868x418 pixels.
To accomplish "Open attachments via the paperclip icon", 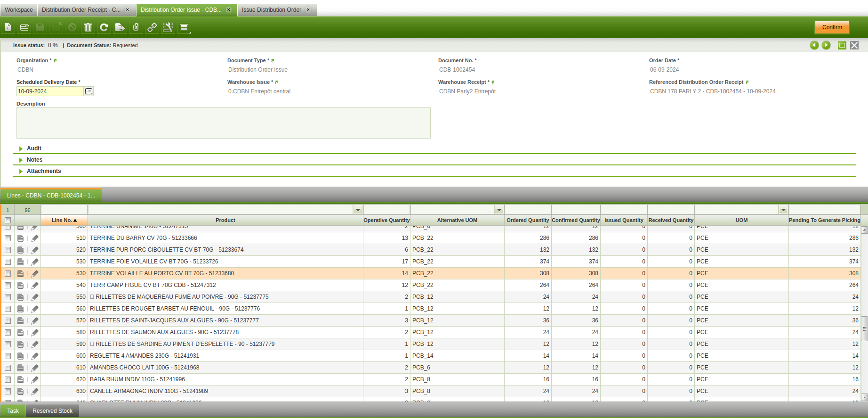I will pos(136,28).
